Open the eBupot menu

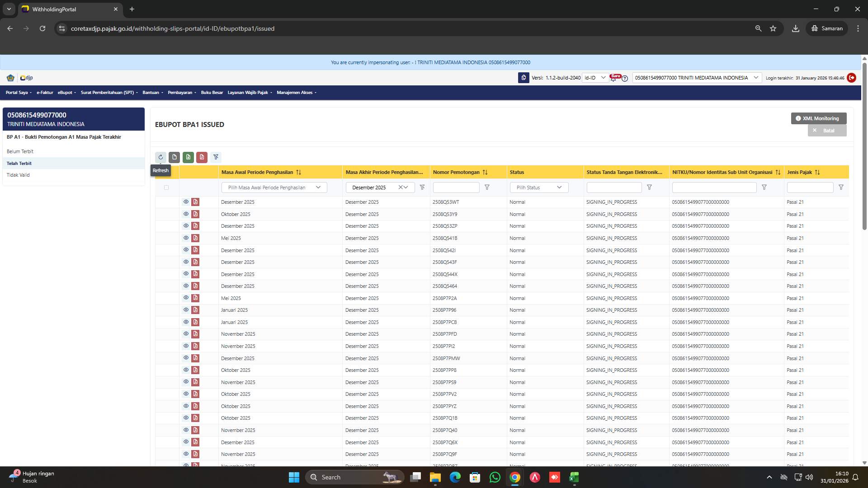click(66, 93)
